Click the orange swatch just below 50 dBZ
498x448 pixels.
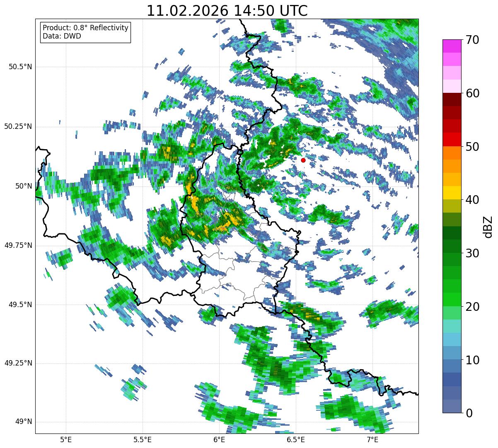pyautogui.click(x=452, y=153)
